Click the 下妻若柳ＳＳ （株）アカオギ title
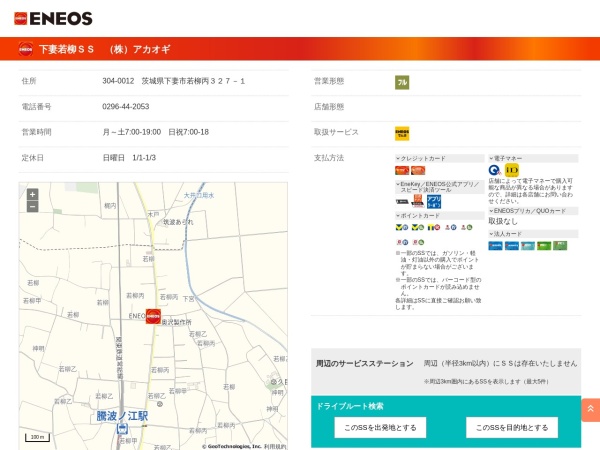Viewport: 600px width, 450px height. [104, 49]
